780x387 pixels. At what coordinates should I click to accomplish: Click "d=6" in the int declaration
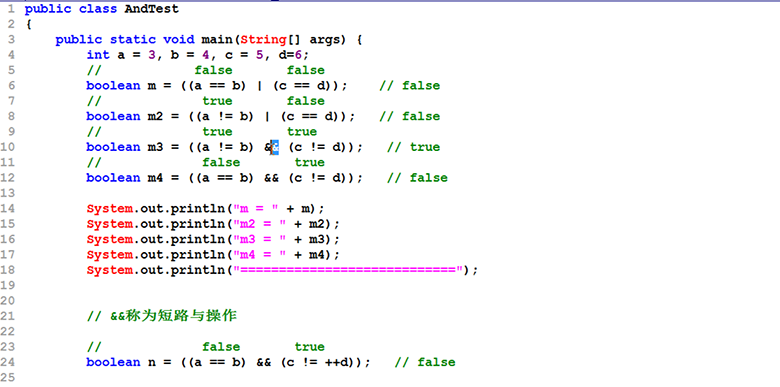(x=290, y=55)
